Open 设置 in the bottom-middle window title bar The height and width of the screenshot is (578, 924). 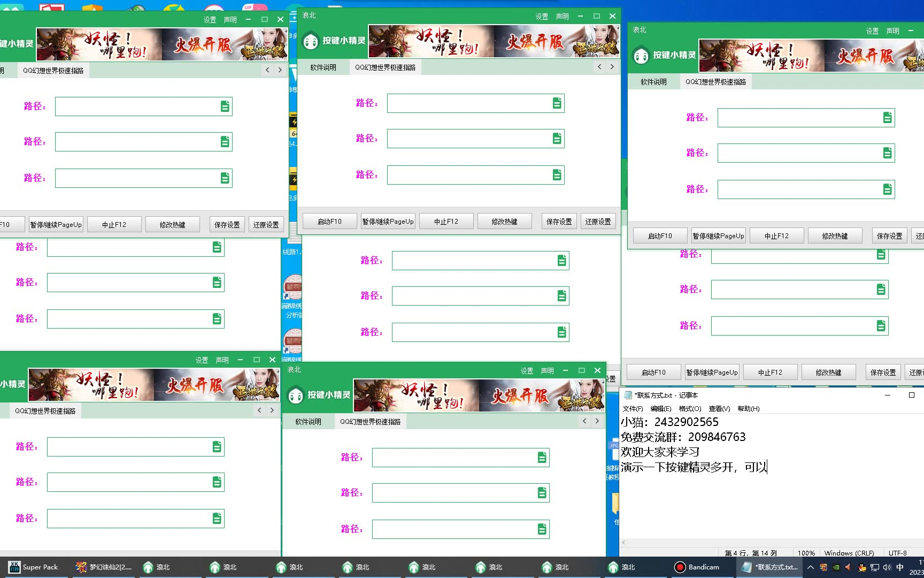coord(527,371)
